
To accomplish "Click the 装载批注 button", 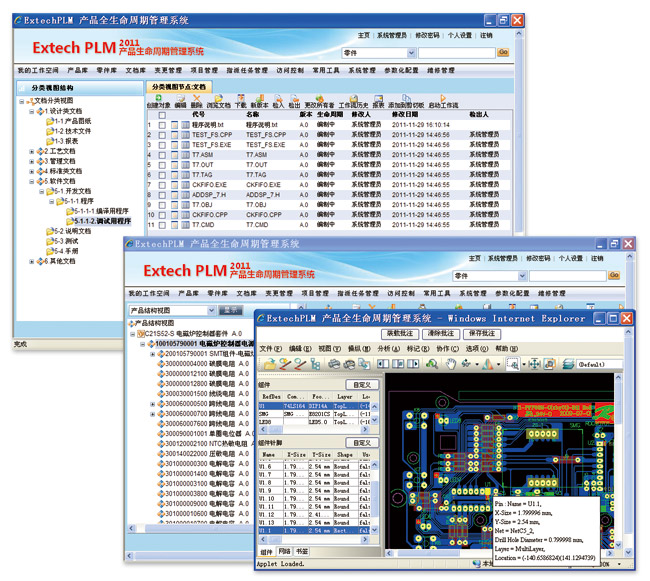I will click(400, 333).
